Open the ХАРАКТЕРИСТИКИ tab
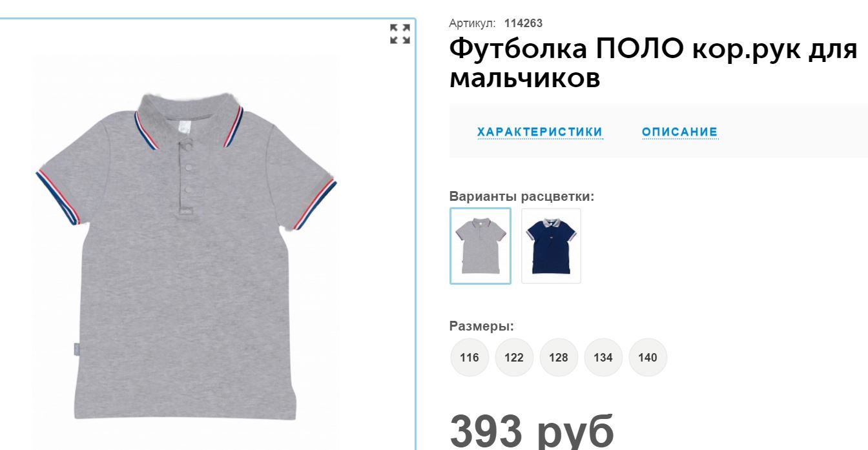The image size is (868, 450). pos(540,132)
